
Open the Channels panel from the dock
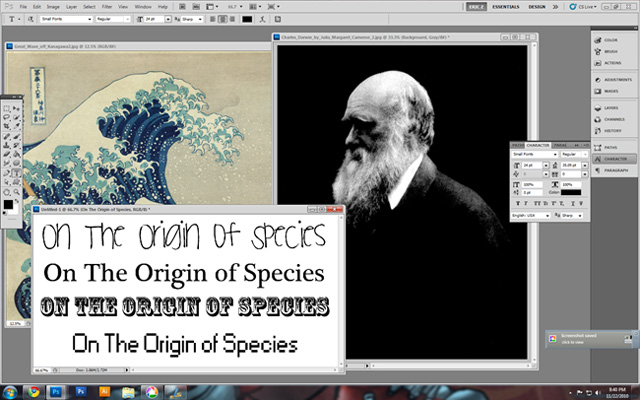click(x=614, y=119)
